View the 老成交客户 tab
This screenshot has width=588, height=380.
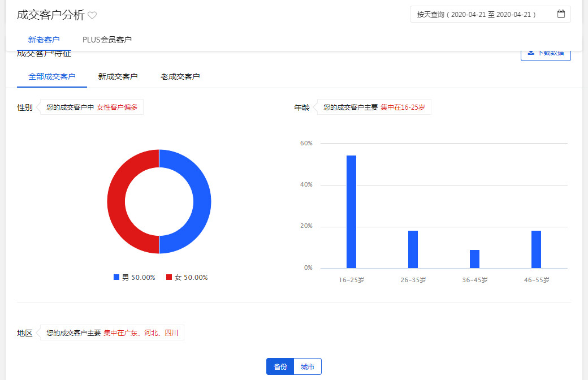coord(180,76)
